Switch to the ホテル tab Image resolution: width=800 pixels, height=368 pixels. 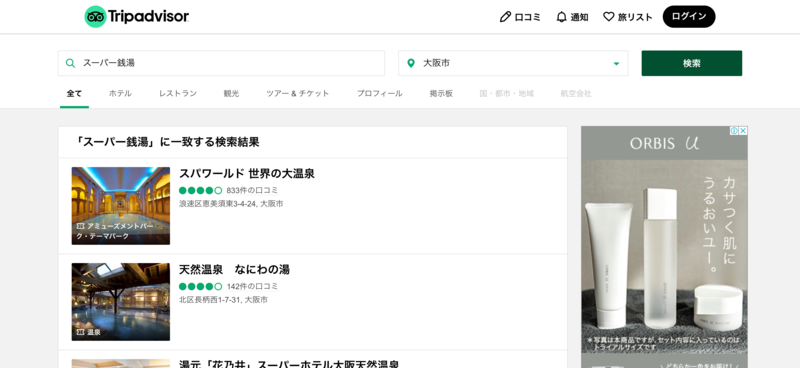click(x=120, y=93)
